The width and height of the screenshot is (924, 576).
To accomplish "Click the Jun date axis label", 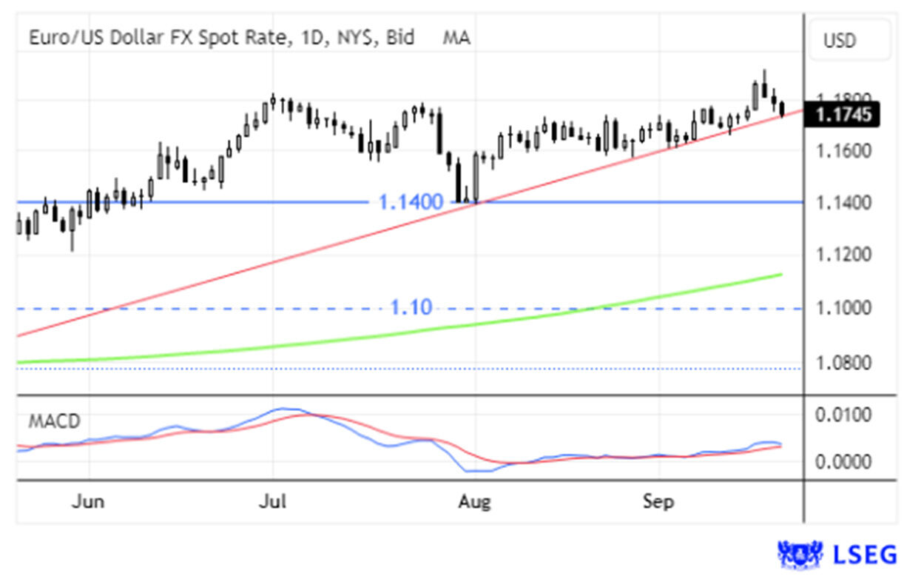I will (87, 501).
